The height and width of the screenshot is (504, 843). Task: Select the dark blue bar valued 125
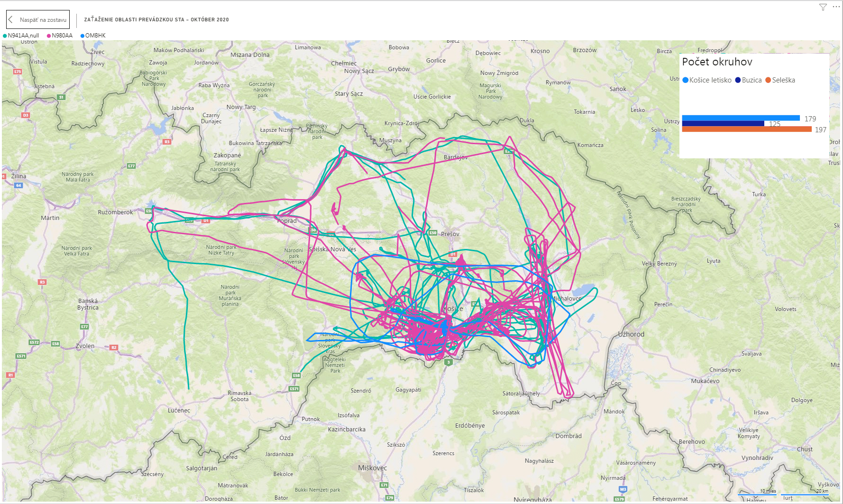[723, 123]
